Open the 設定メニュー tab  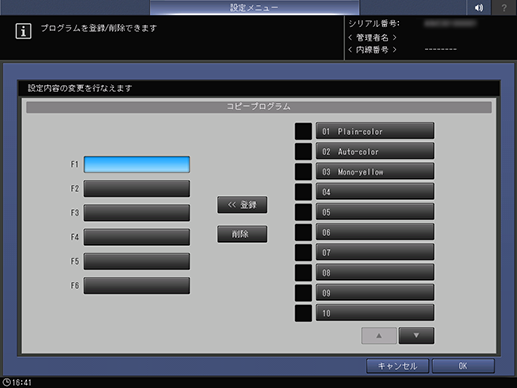tap(254, 7)
